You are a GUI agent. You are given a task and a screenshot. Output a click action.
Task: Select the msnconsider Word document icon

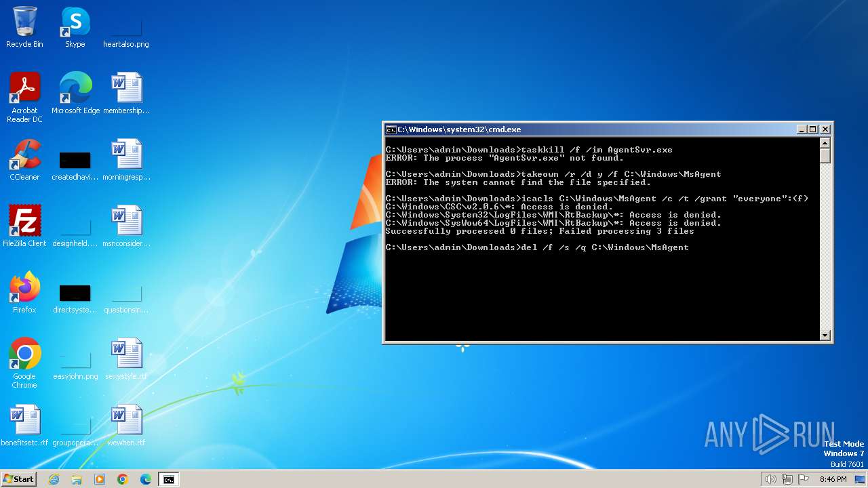tap(126, 226)
